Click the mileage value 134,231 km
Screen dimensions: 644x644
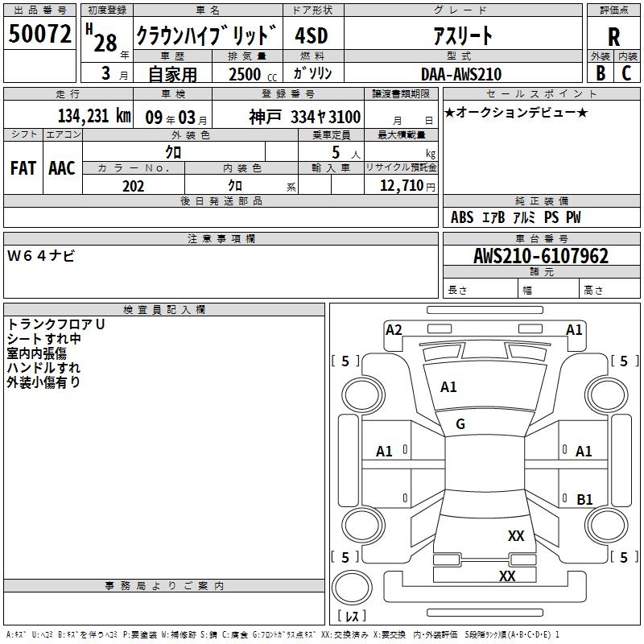coord(93,116)
